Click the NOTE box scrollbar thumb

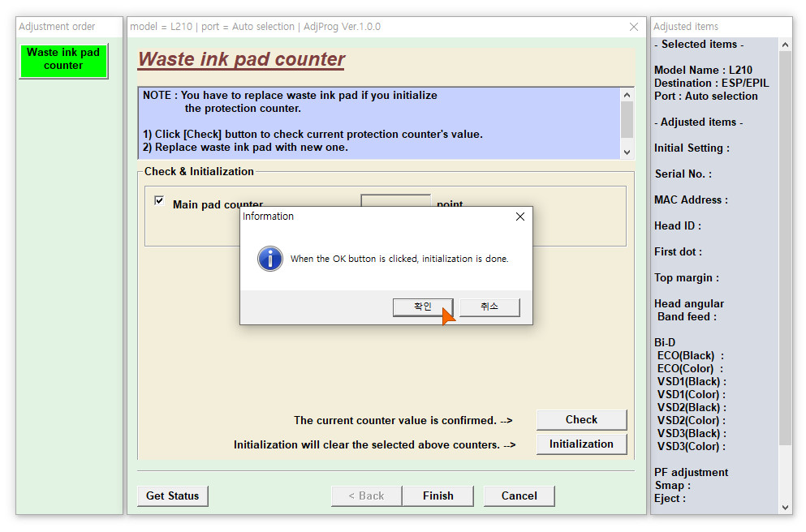pyautogui.click(x=627, y=120)
